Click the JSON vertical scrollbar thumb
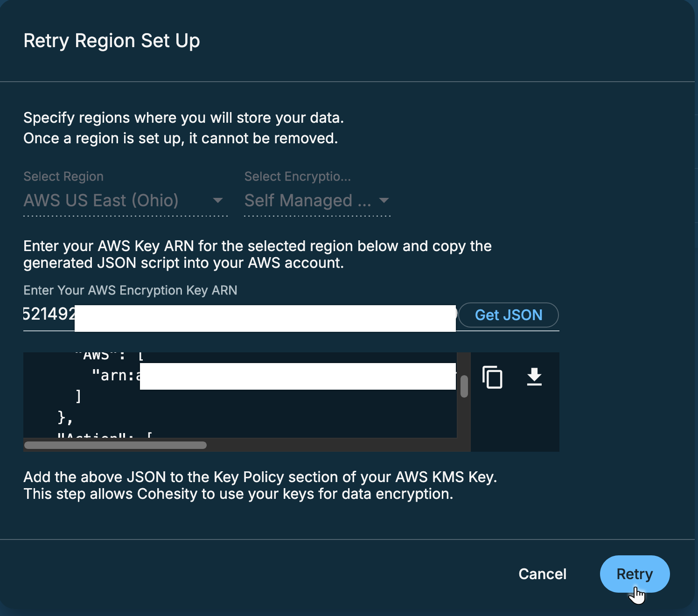Screen dimensions: 698x616 tap(464, 386)
